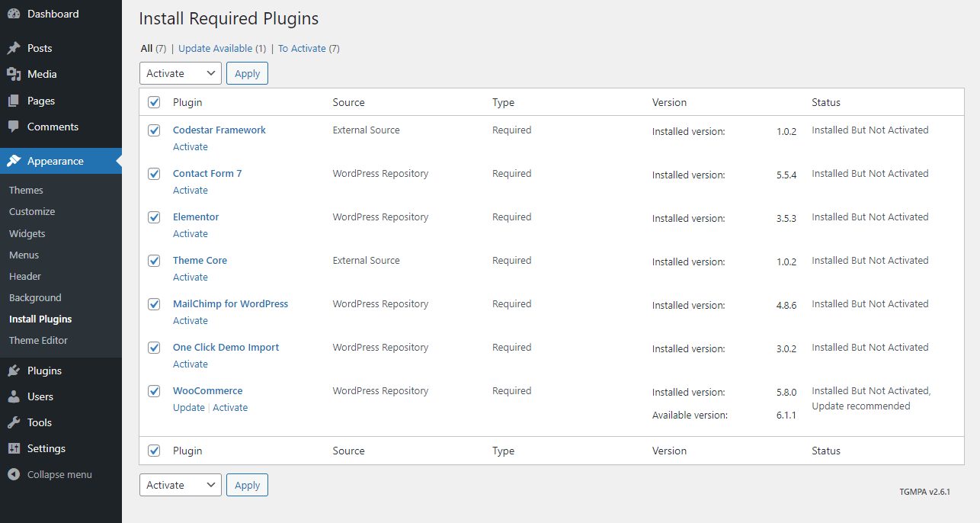Toggle select-all checkbox in table header

[154, 102]
